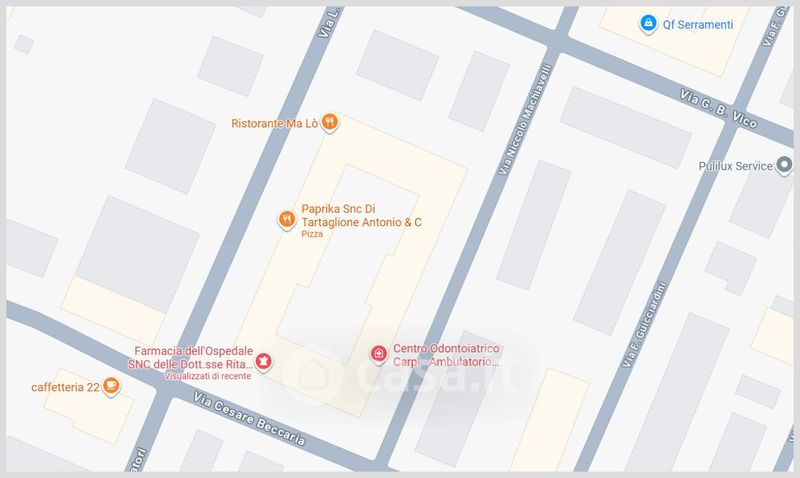Select the Via G. B. Vico street label
Screen dimensions: 800x478
[x=718, y=108]
